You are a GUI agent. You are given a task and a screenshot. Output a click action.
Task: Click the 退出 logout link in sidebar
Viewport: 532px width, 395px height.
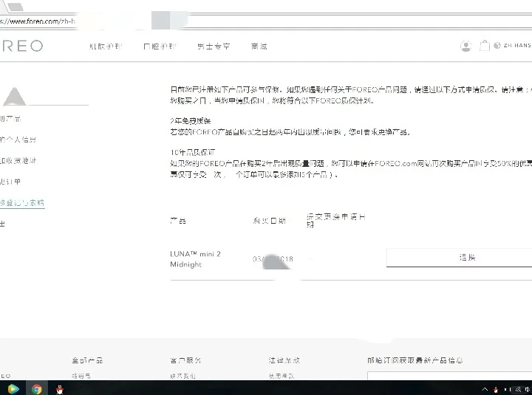2,224
